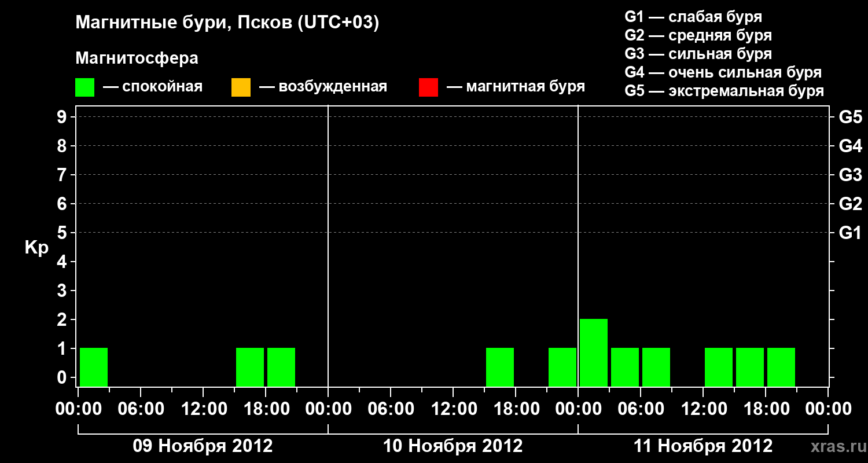The height and width of the screenshot is (463, 868).
Task: Click the Kp axis value 2
Action: pyautogui.click(x=63, y=319)
